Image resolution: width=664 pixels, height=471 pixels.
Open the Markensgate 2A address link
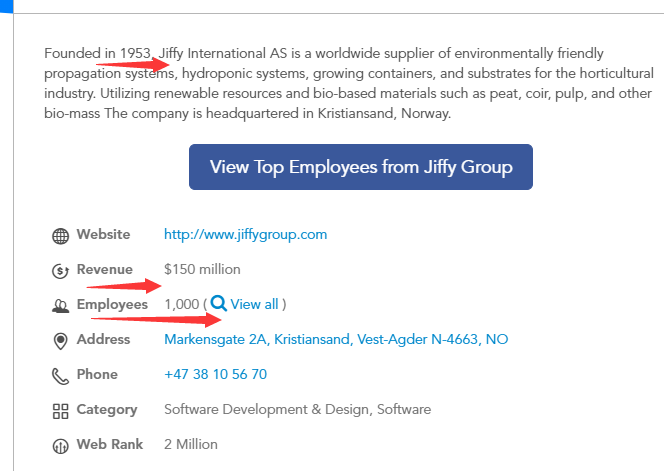(336, 339)
